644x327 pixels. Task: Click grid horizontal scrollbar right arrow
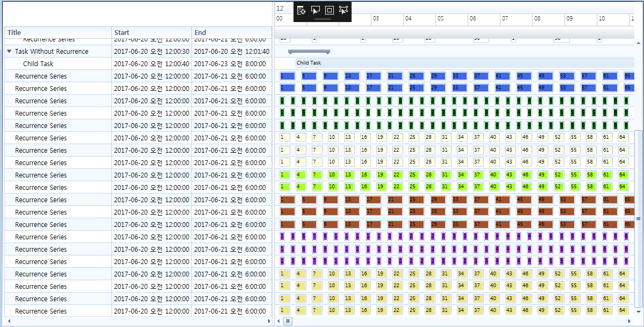269,321
